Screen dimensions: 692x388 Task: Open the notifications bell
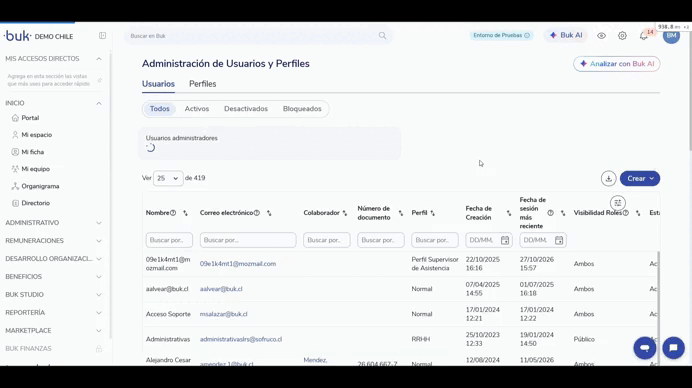(643, 36)
